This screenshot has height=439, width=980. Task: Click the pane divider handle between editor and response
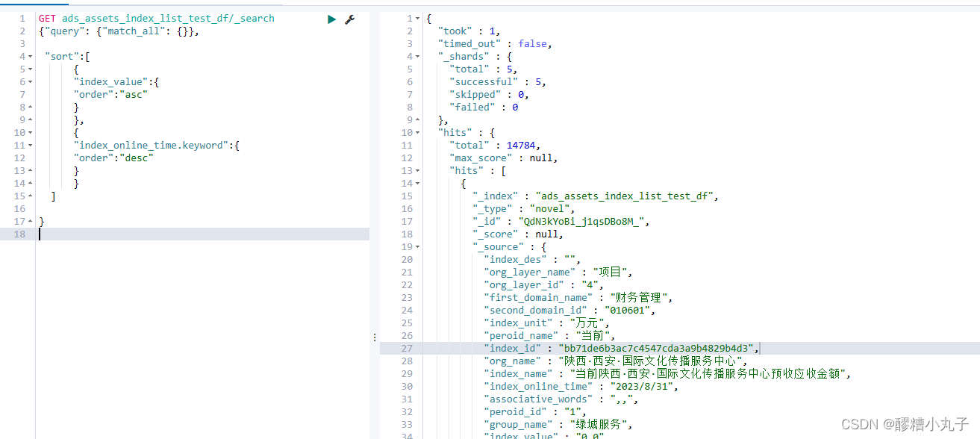[375, 337]
